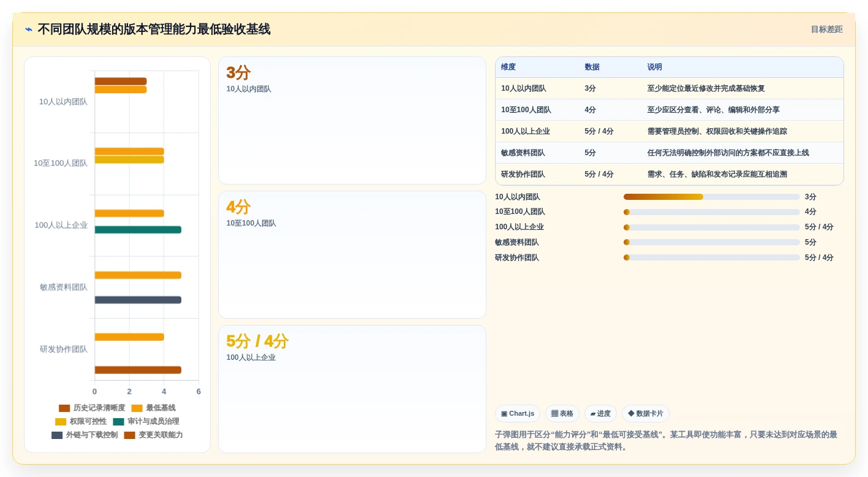The height and width of the screenshot is (477, 868).
Task: Select table row 100人以上企业
Action: pyautogui.click(x=670, y=131)
